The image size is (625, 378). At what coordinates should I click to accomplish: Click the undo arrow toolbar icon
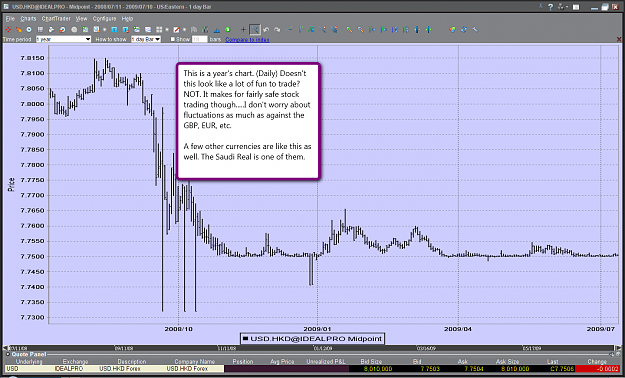coord(266,30)
